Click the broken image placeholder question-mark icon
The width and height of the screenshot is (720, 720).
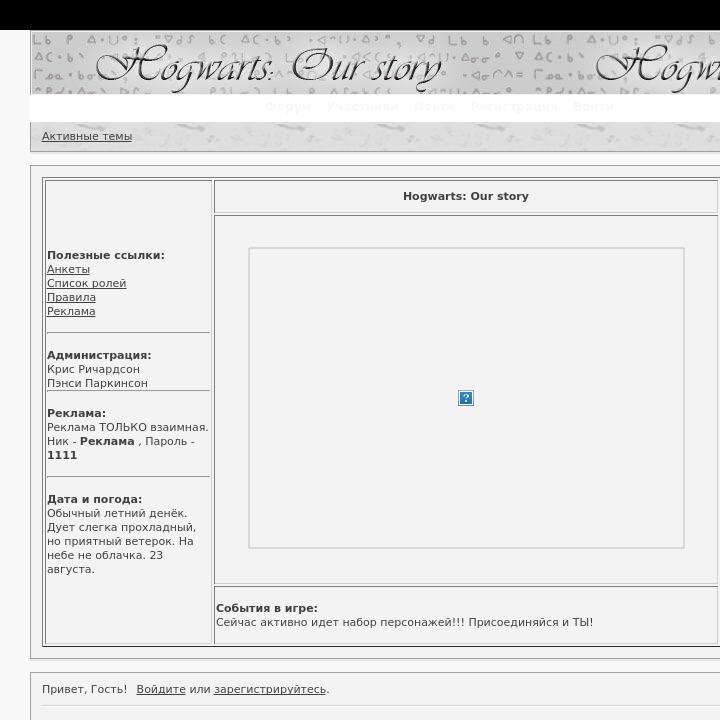(x=466, y=398)
